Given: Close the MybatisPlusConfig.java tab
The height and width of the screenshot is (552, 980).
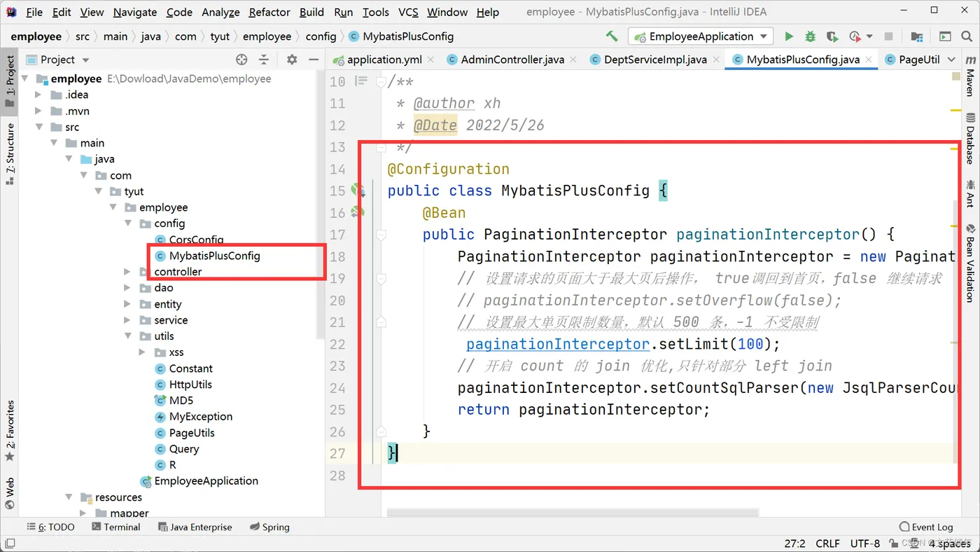Looking at the screenshot, I should point(870,60).
